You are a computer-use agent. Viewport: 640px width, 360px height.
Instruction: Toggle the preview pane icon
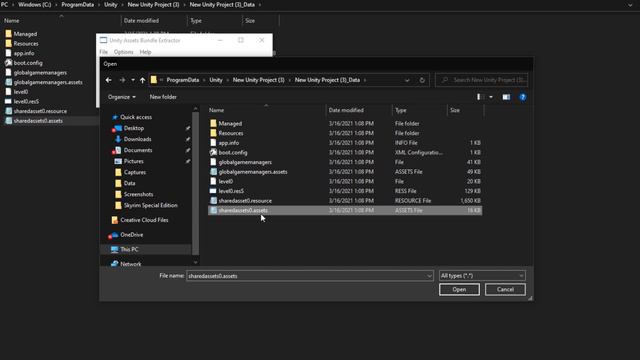pyautogui.click(x=506, y=97)
